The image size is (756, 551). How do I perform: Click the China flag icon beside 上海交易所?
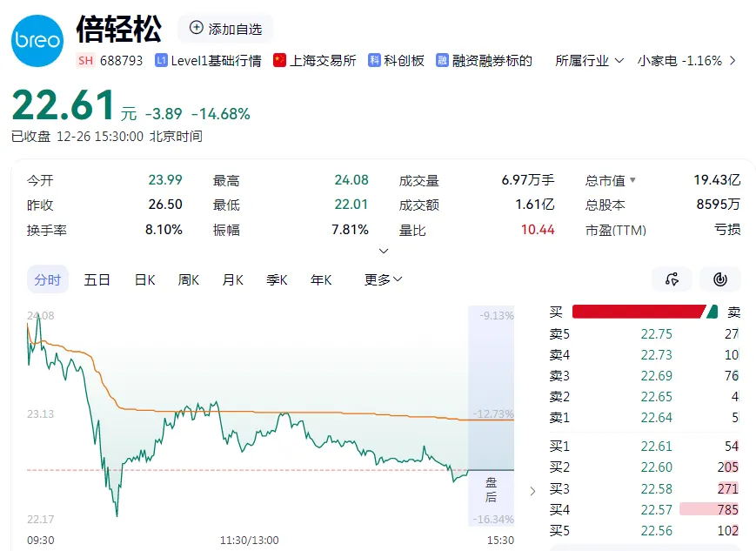click(279, 60)
